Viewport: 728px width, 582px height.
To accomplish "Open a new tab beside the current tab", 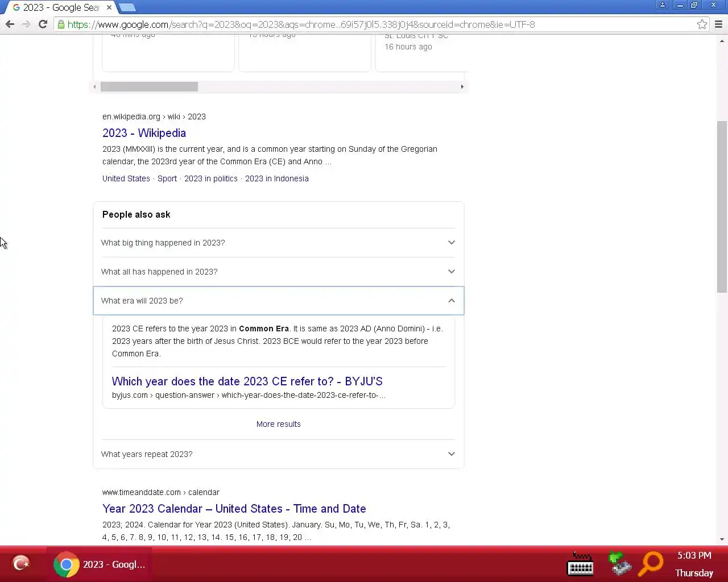I will 127,7.
